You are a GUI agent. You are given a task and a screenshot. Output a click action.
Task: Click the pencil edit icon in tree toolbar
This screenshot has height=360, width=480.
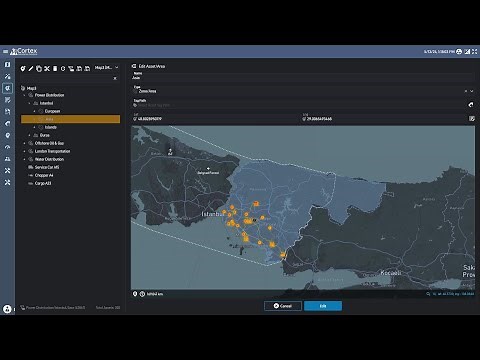click(x=31, y=68)
